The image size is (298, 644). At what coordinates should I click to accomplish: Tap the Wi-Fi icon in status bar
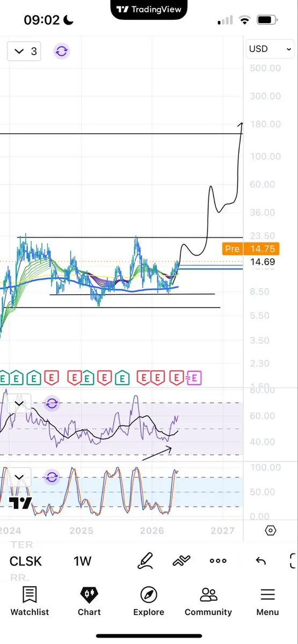(x=245, y=20)
